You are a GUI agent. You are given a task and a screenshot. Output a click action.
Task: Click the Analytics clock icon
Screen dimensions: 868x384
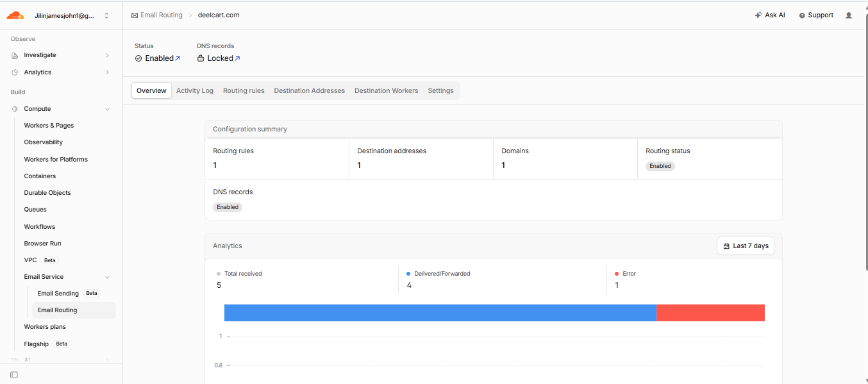(15, 72)
